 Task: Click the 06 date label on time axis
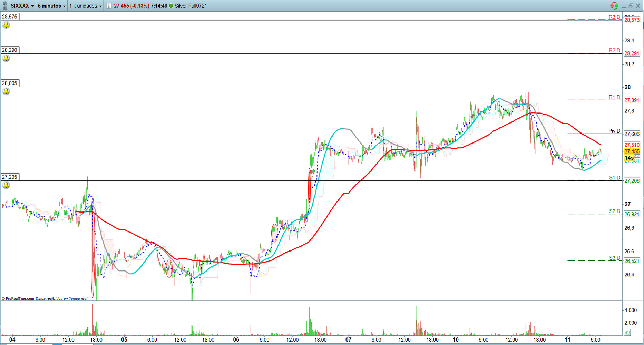coord(236,339)
